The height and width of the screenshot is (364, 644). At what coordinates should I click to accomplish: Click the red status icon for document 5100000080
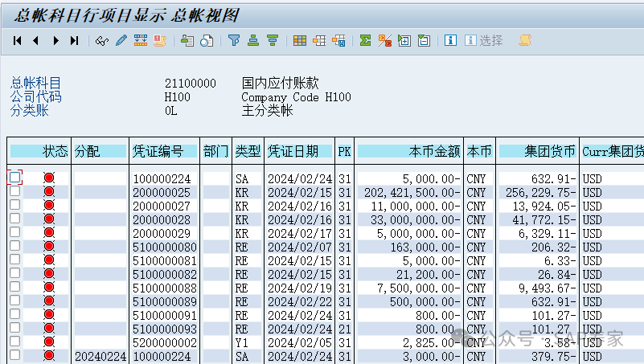point(49,246)
